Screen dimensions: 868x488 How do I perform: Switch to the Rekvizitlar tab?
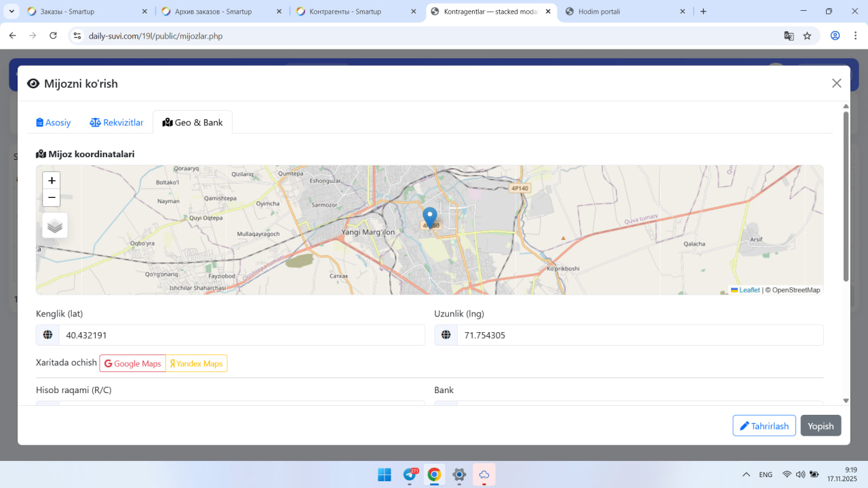click(117, 123)
